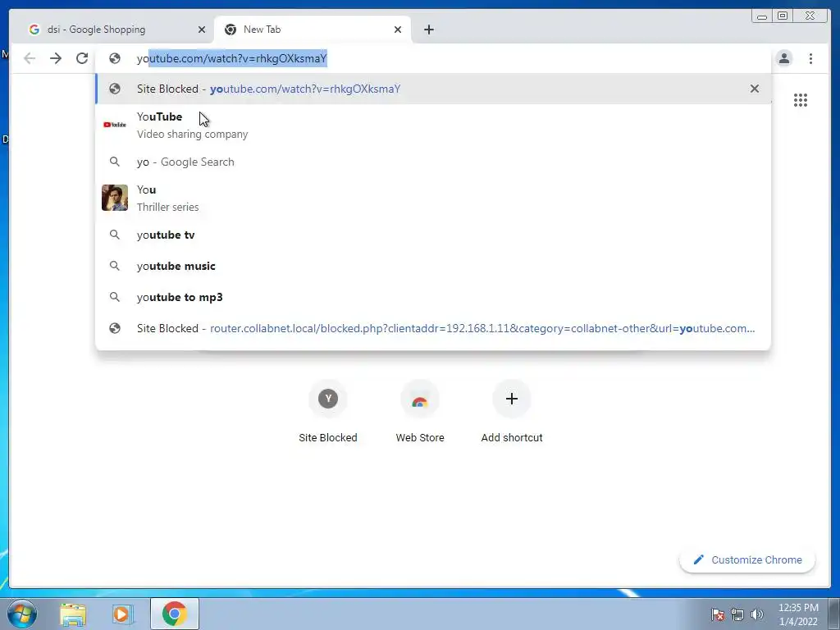The height and width of the screenshot is (630, 840).
Task: Reload the page with the refresh icon
Action: 82,58
